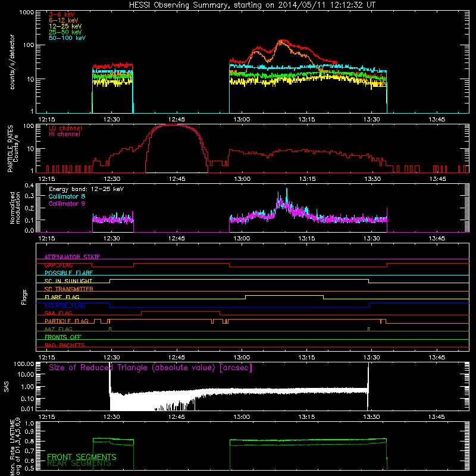Viewport: 476px width, 476px height.
Task: Click the HESSI Observing Summary title
Action: (x=252, y=5)
